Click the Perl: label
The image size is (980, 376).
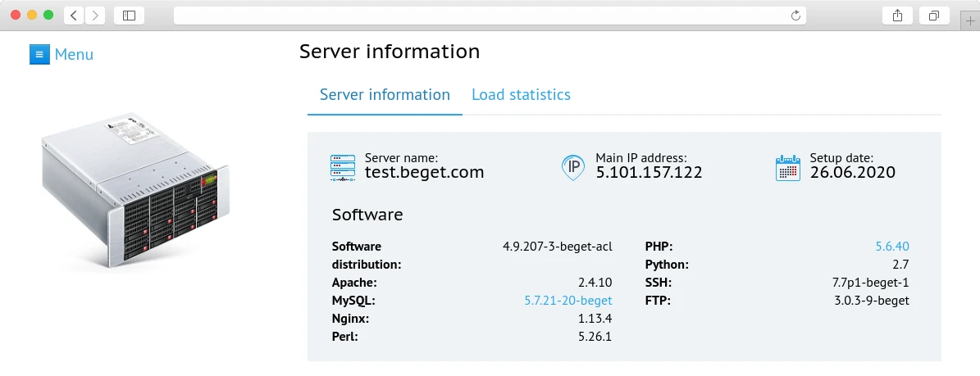click(345, 337)
